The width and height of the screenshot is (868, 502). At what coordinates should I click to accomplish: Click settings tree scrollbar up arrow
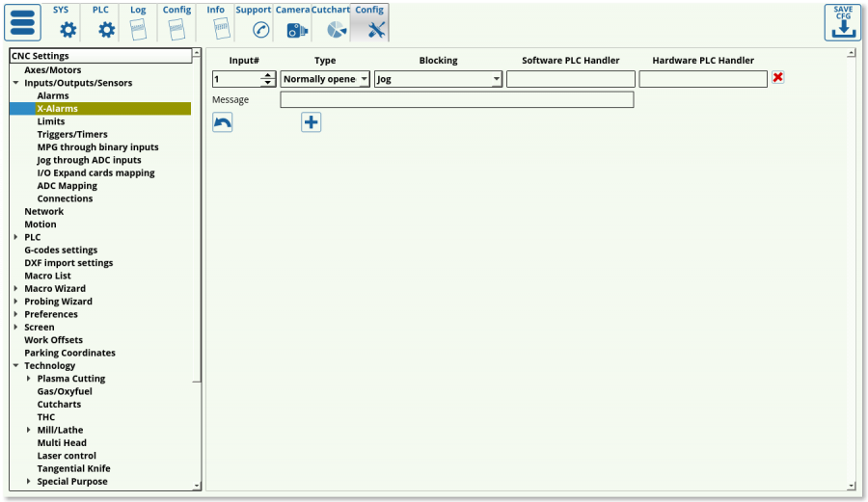pos(197,53)
